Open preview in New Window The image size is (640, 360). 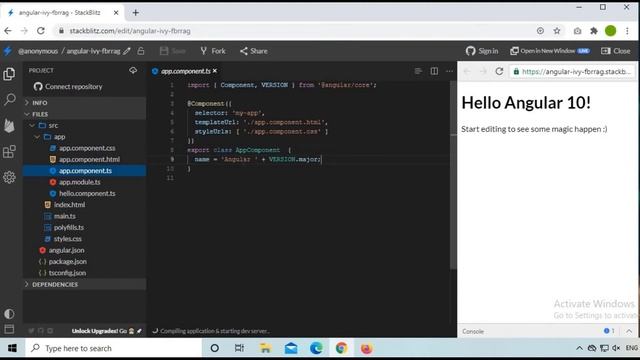pos(550,51)
